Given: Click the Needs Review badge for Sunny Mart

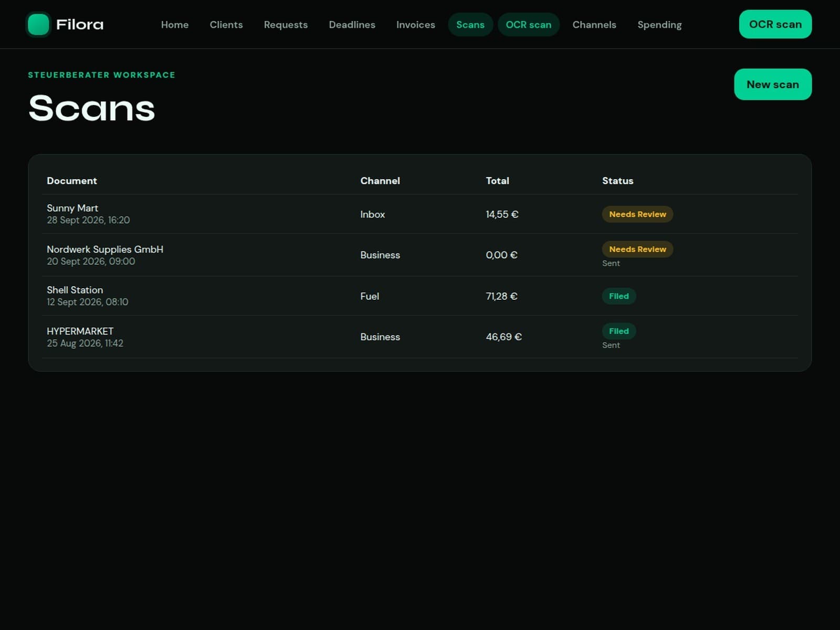Looking at the screenshot, I should (637, 214).
